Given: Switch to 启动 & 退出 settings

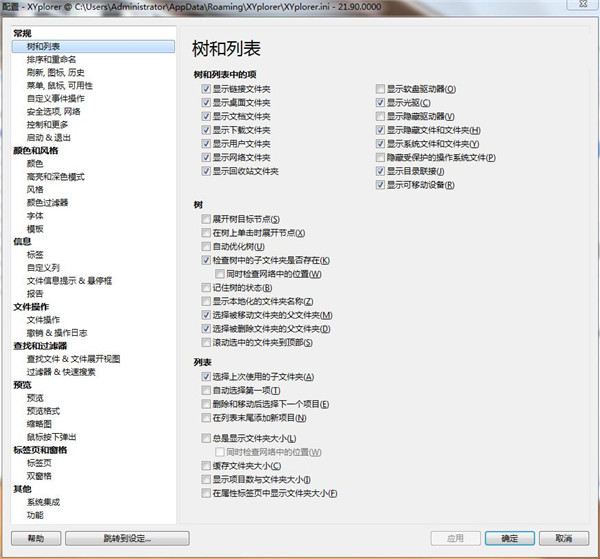Looking at the screenshot, I should coord(49,137).
